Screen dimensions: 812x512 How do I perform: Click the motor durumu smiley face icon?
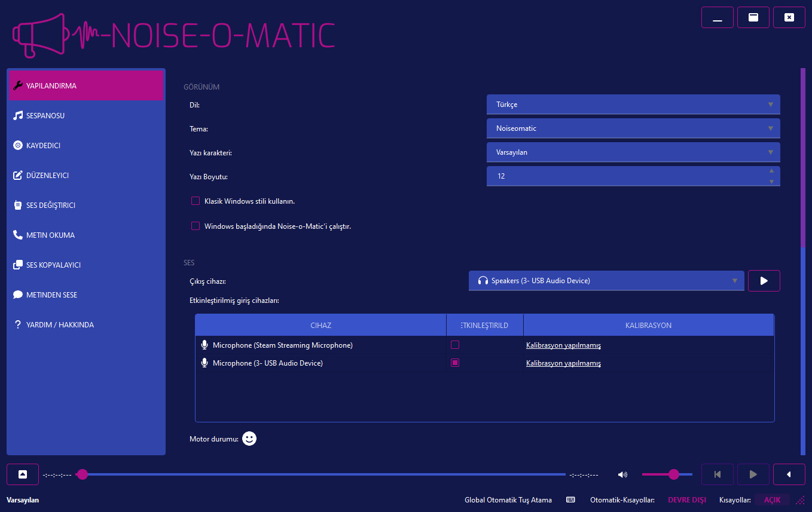pos(249,439)
